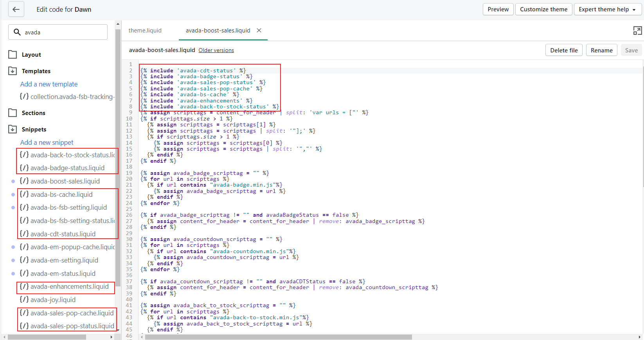Toggle fullscreen editor with expand icon

(637, 31)
